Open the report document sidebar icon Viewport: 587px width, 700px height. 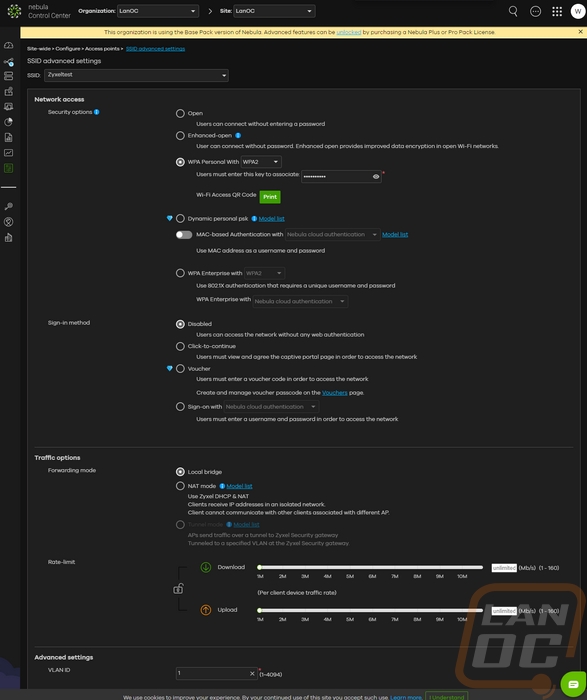[x=8, y=138]
